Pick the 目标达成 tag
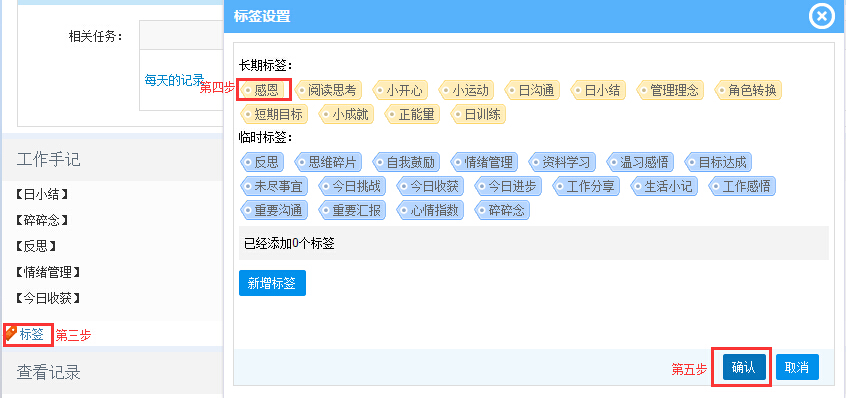Image resolution: width=846 pixels, height=398 pixels. pos(718,162)
